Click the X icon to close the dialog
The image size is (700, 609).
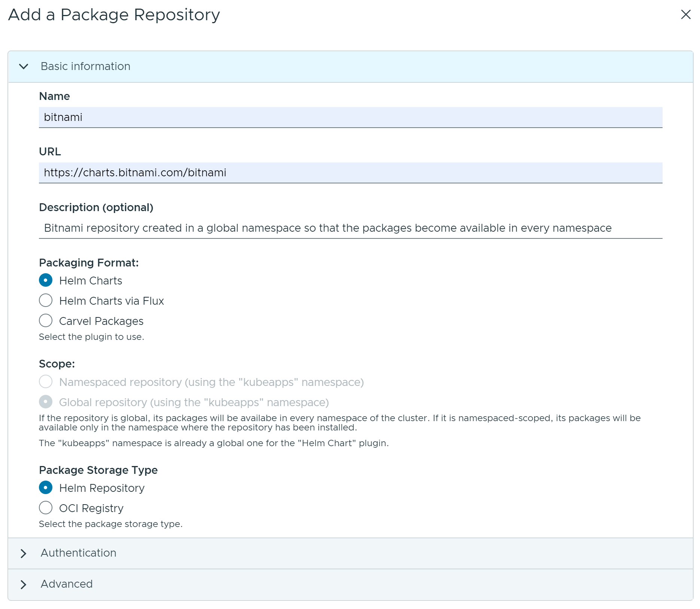pos(685,15)
